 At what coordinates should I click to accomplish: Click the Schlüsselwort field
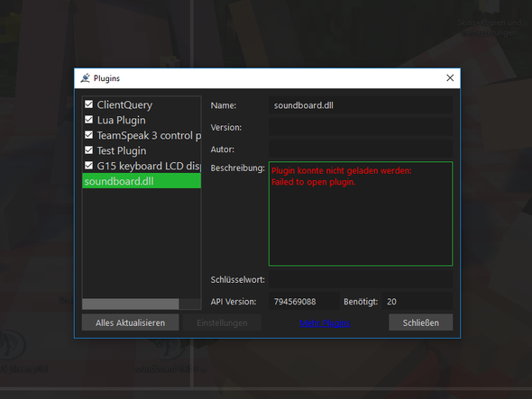click(361, 279)
